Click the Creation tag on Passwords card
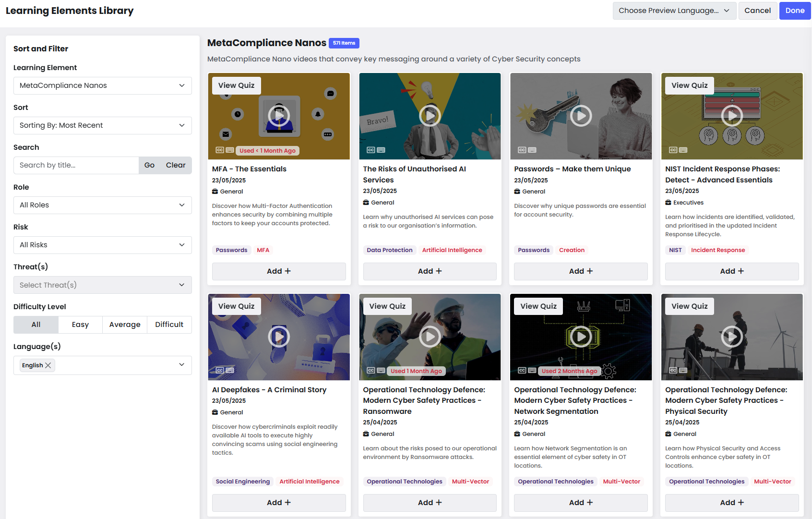This screenshot has height=519, width=812. click(572, 250)
